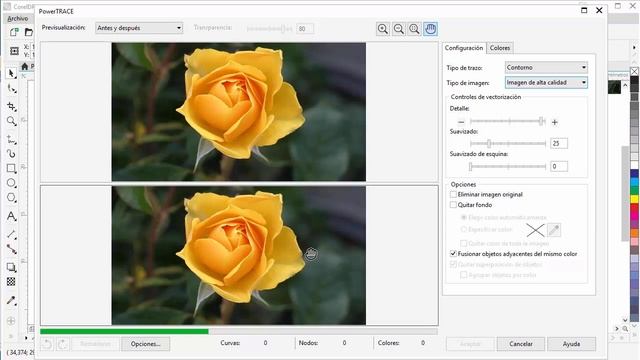Click the greyed Aceptar button
The height and width of the screenshot is (360, 640).
coord(470,344)
